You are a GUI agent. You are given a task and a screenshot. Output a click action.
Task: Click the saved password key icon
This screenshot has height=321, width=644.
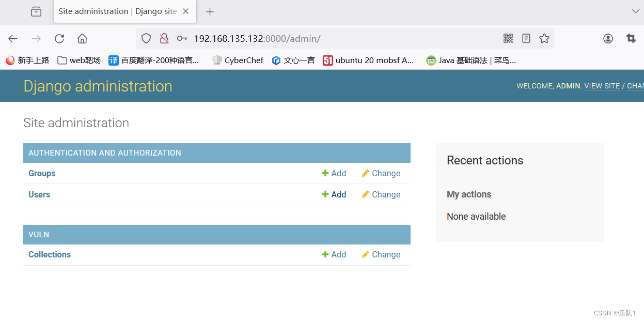click(x=182, y=38)
